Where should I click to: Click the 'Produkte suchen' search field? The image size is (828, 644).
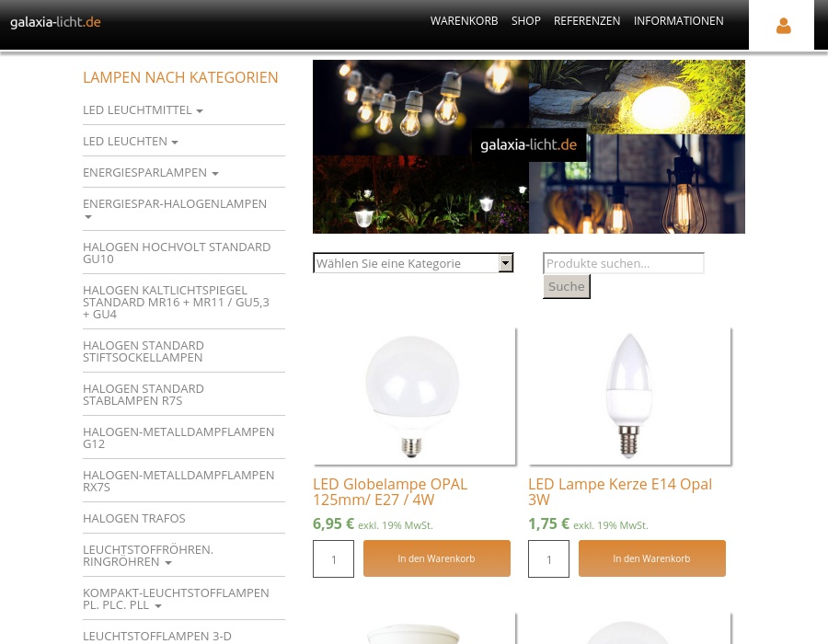click(623, 263)
